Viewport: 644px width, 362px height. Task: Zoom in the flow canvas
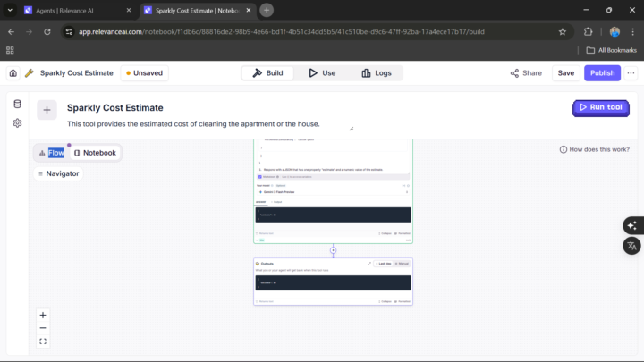[x=43, y=316]
